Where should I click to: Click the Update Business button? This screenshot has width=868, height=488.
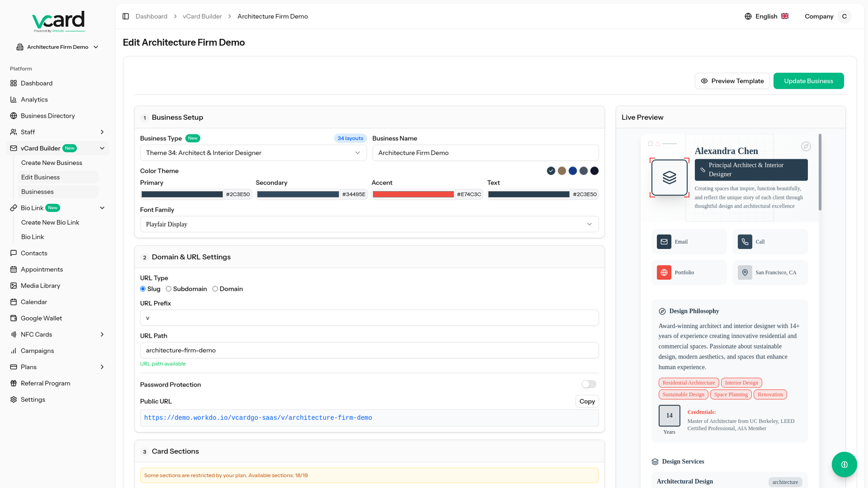808,81
